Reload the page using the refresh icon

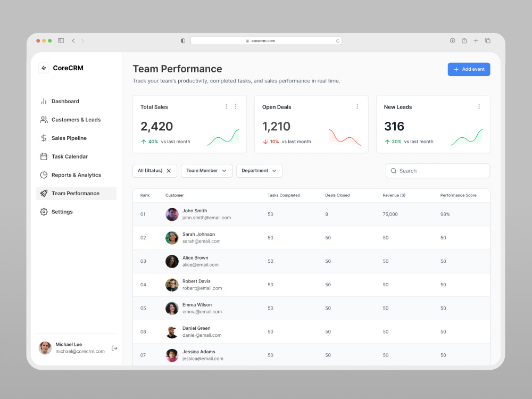338,41
